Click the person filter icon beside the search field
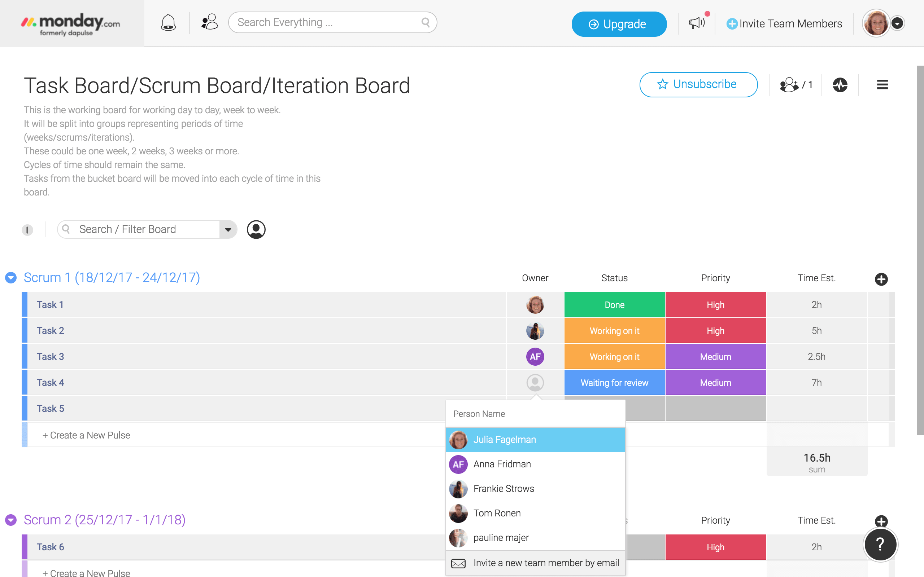 [256, 229]
